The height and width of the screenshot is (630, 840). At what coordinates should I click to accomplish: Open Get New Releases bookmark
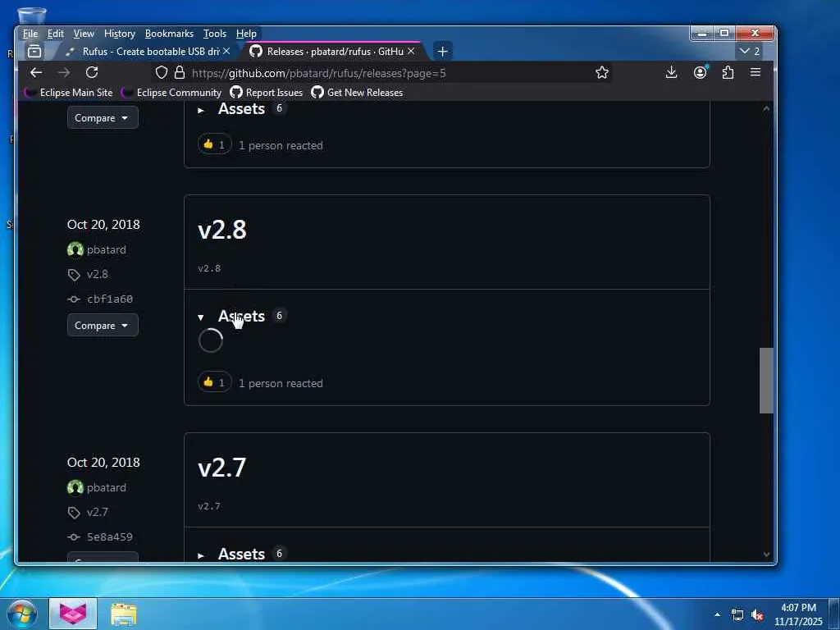click(358, 93)
